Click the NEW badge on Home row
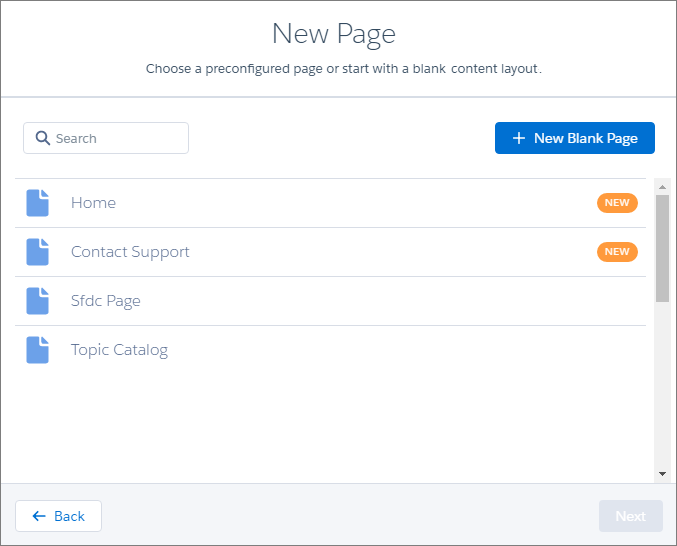 (x=617, y=203)
